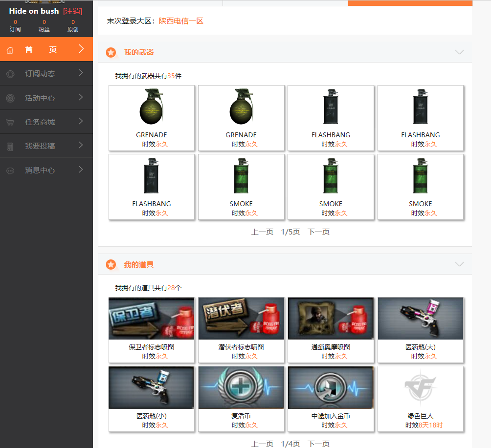Viewport: 491px width, 448px height.
Task: Click the 订阅动态 sidebar icon
Action: (x=10, y=74)
